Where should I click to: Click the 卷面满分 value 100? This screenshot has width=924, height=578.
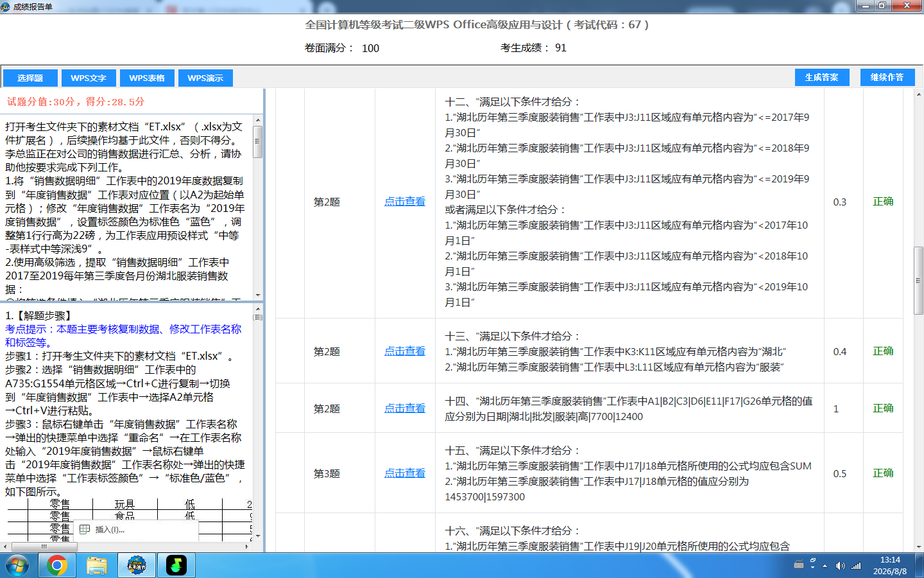(370, 48)
